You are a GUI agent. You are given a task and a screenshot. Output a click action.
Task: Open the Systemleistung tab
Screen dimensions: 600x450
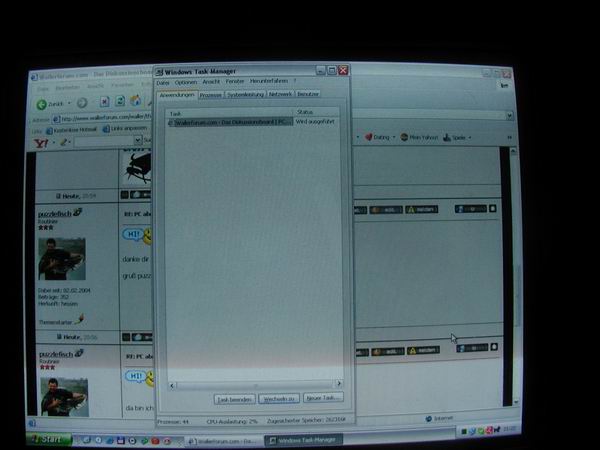245,95
